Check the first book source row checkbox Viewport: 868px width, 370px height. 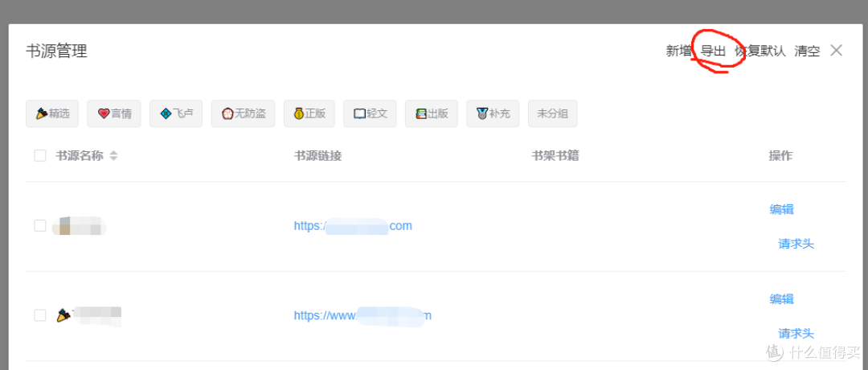click(x=40, y=225)
